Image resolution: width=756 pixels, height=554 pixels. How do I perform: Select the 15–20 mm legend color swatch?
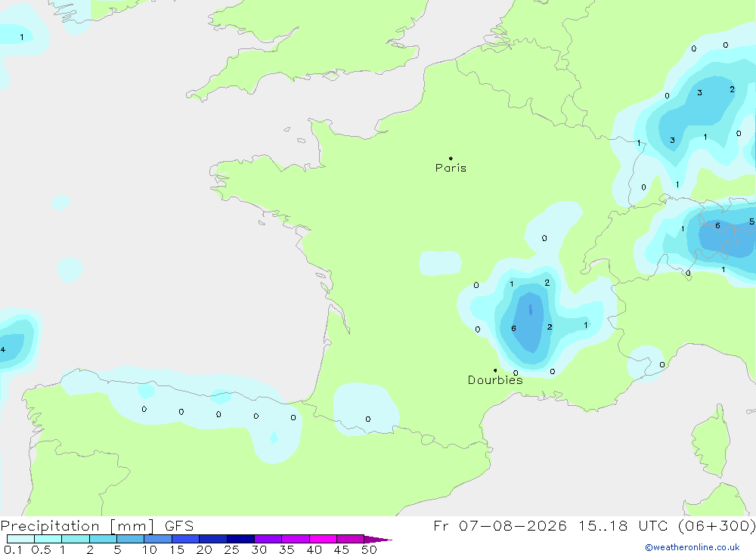pyautogui.click(x=186, y=539)
